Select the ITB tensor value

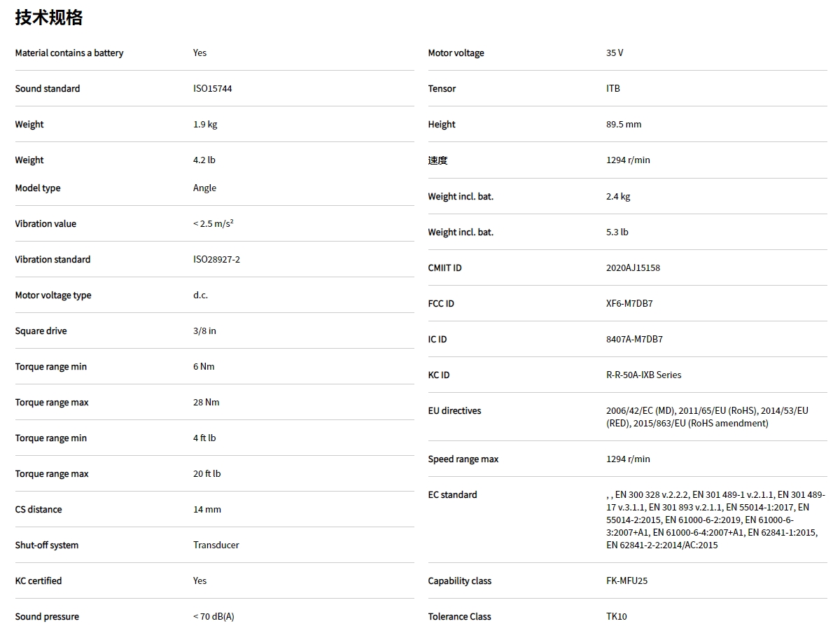613,89
